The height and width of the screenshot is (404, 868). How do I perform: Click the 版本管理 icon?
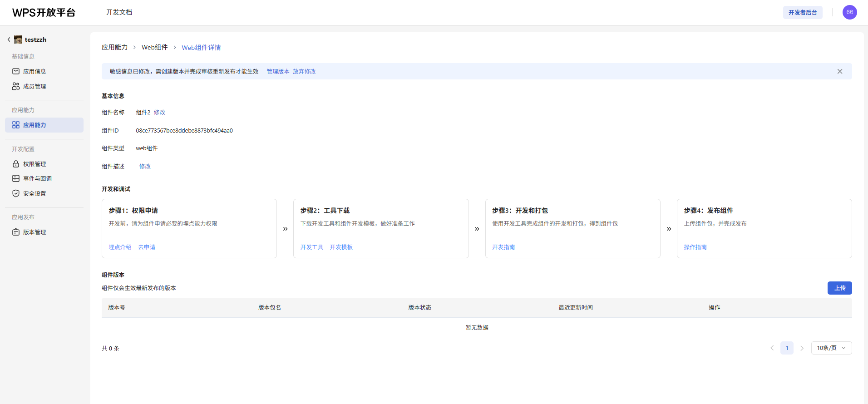[16, 232]
